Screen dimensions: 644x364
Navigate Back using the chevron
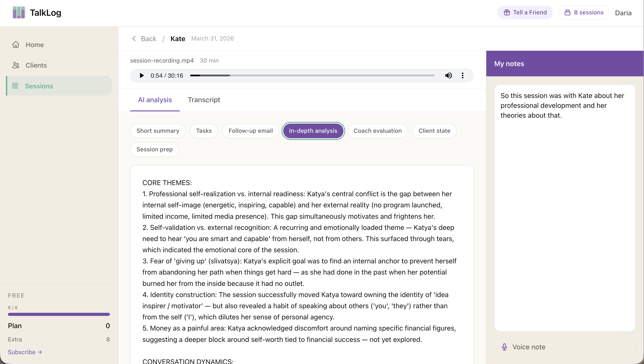point(134,38)
